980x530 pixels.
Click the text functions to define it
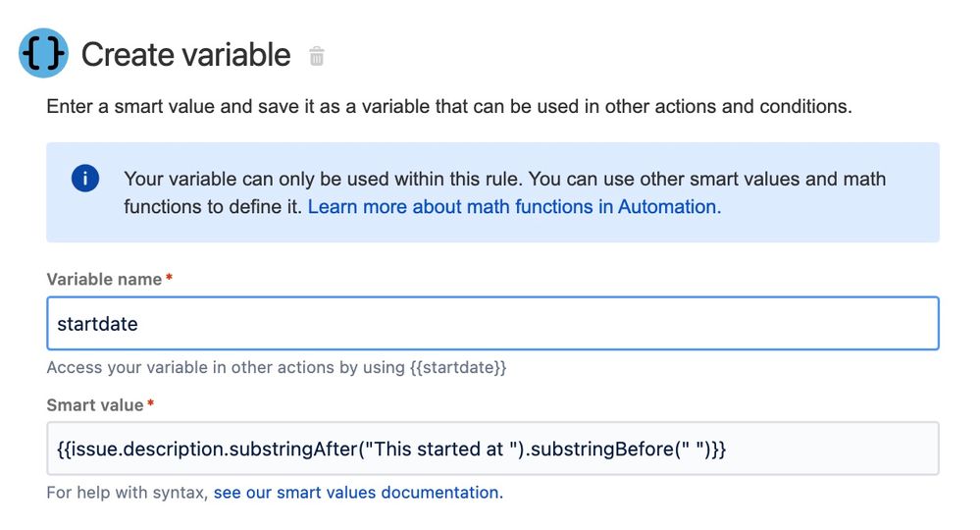pos(213,207)
